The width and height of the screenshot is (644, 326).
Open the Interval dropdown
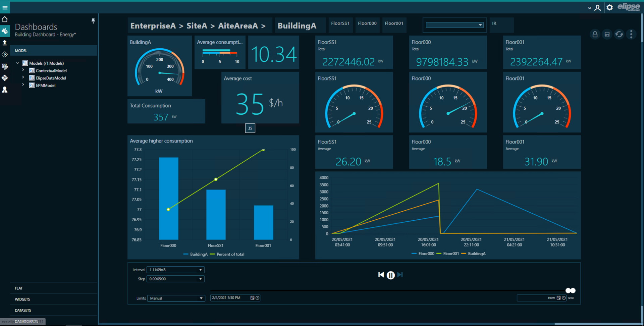tap(175, 270)
